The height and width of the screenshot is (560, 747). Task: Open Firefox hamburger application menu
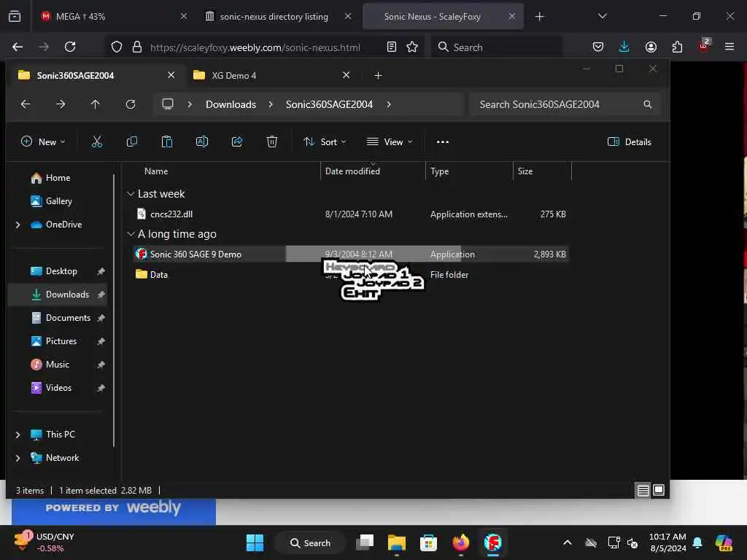tap(729, 47)
